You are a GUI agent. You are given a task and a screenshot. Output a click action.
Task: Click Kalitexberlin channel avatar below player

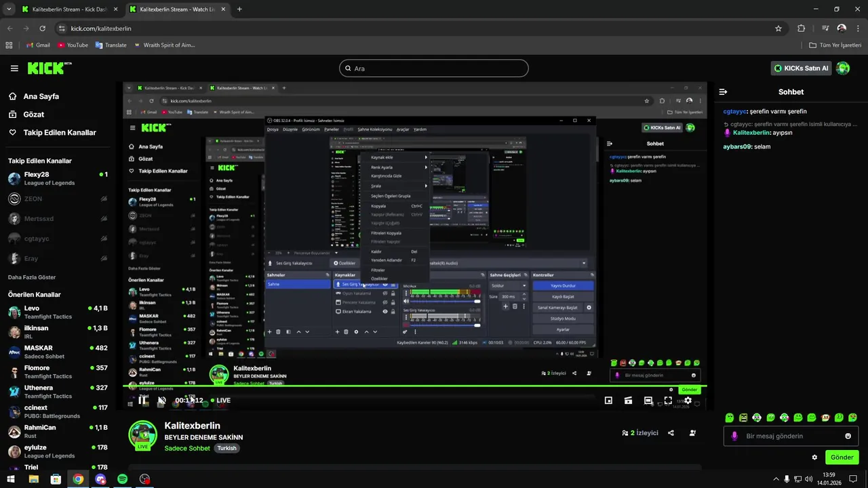click(x=142, y=434)
